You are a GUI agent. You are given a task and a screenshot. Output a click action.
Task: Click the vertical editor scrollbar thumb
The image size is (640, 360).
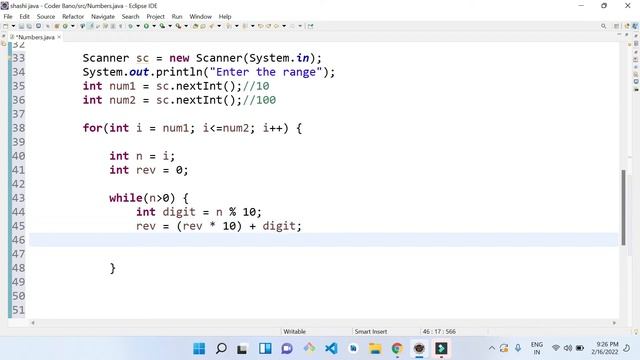[623, 207]
